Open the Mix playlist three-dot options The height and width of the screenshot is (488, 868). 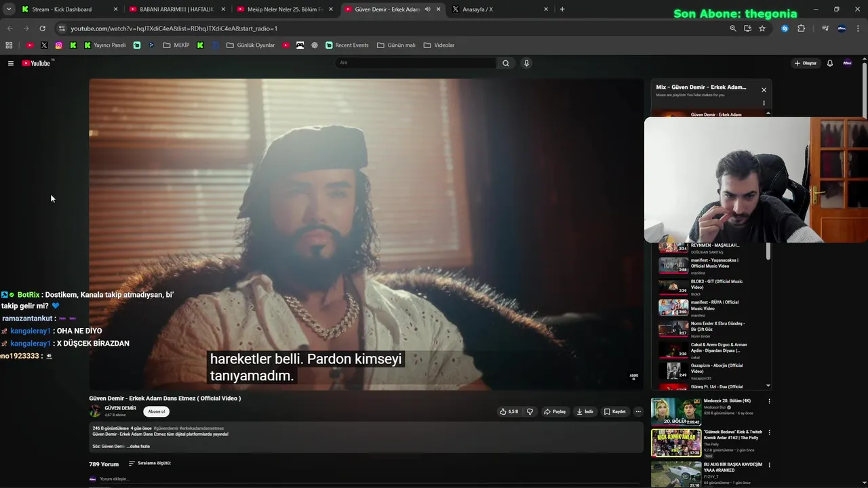point(764,104)
